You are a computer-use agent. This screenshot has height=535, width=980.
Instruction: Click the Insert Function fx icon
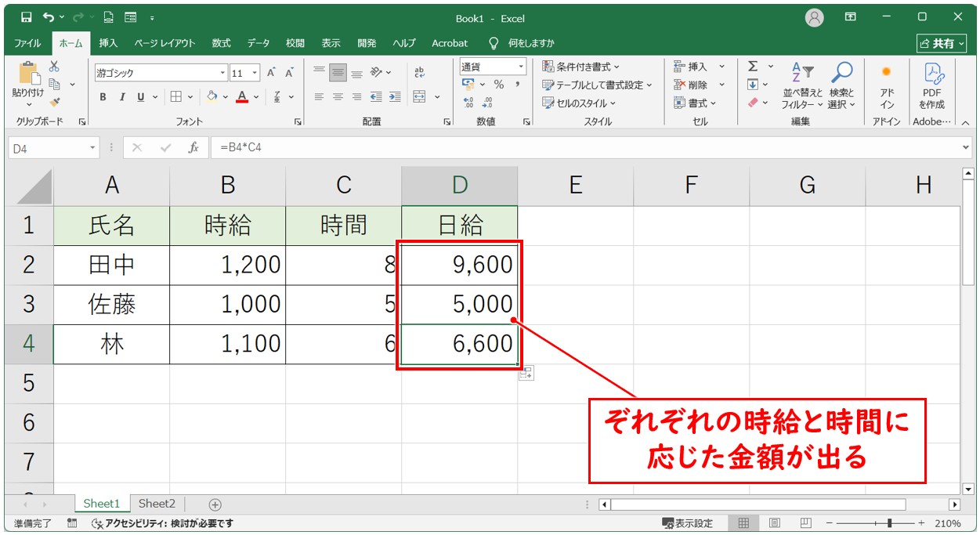[x=193, y=147]
